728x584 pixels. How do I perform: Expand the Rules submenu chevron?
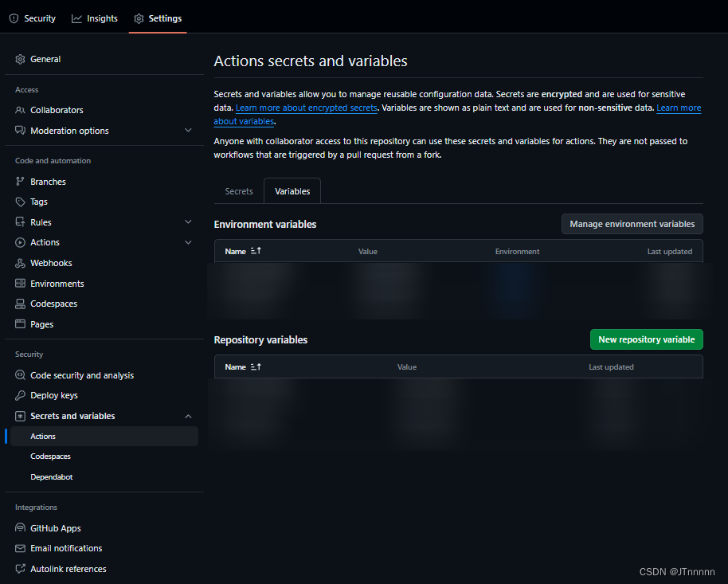(188, 222)
